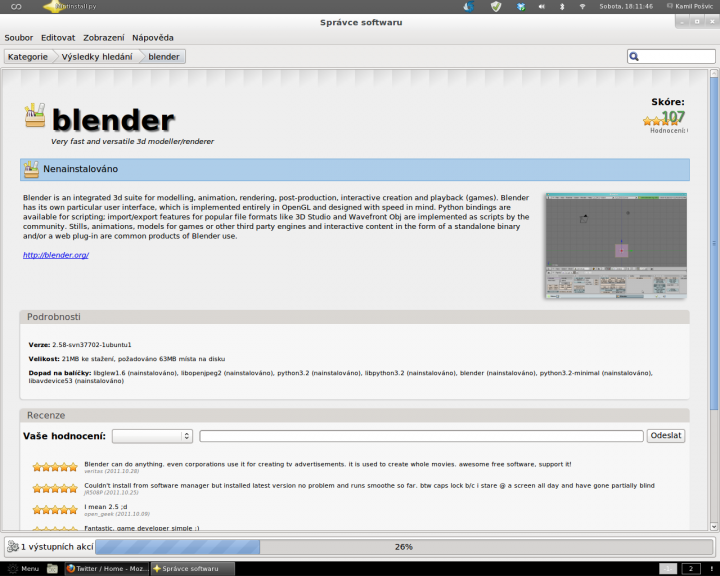720x576 pixels.
Task: Click the scrollbar down arrow
Action: 714,526
